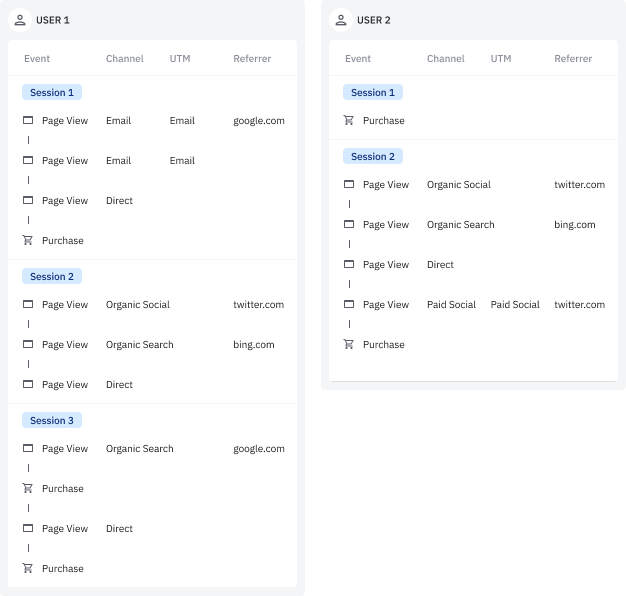Viewport: 626px width, 596px height.
Task: Click the Event column header in User 2
Action: pos(358,59)
